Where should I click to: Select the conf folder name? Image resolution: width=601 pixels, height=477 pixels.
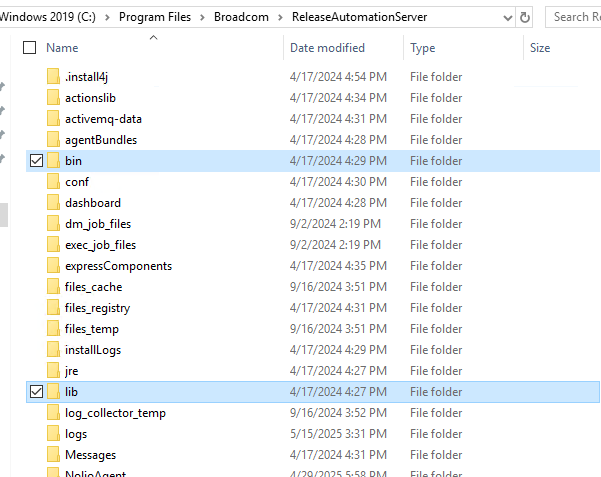click(x=77, y=182)
